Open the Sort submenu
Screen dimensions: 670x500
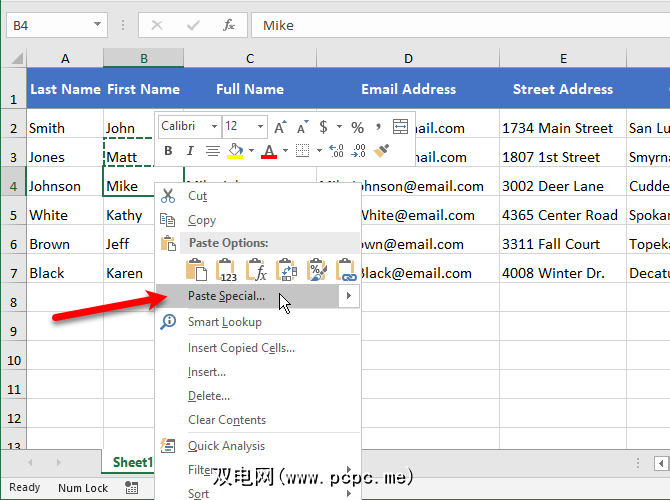click(x=258, y=493)
